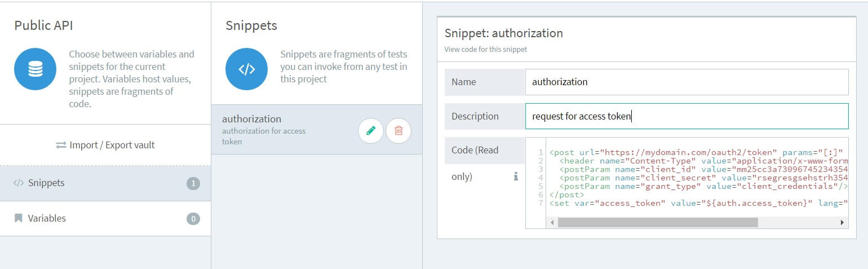Screen dimensions: 868x269
Task: Click the bookmark icon next to Variables
Action: (19, 218)
